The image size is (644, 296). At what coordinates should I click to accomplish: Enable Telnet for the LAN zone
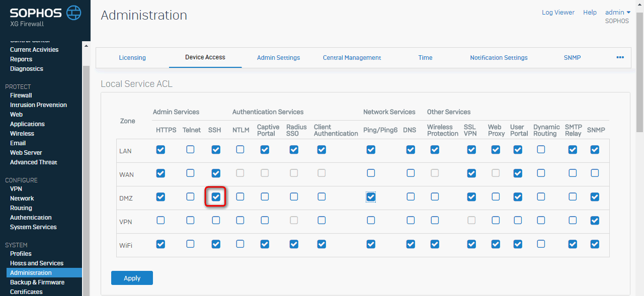click(x=190, y=149)
